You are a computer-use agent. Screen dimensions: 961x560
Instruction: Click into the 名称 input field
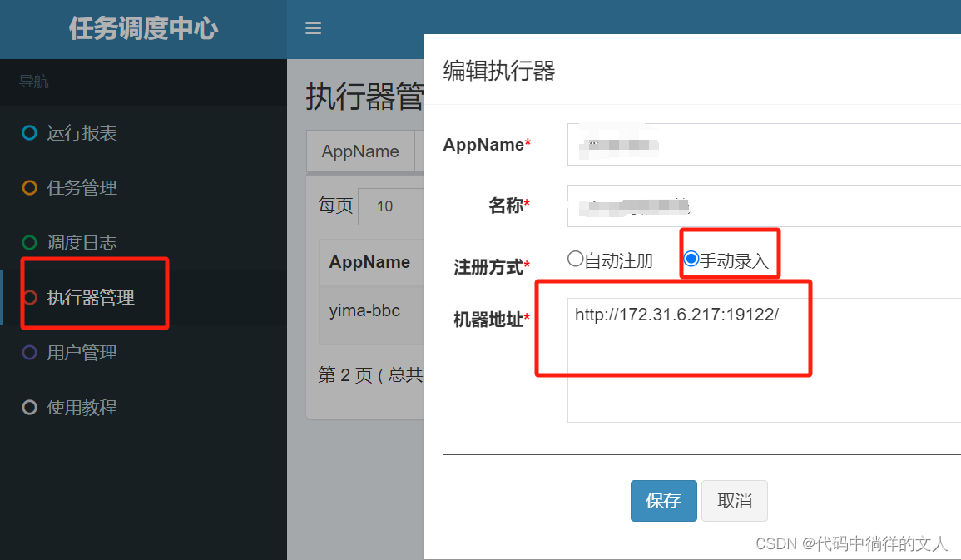coord(764,206)
